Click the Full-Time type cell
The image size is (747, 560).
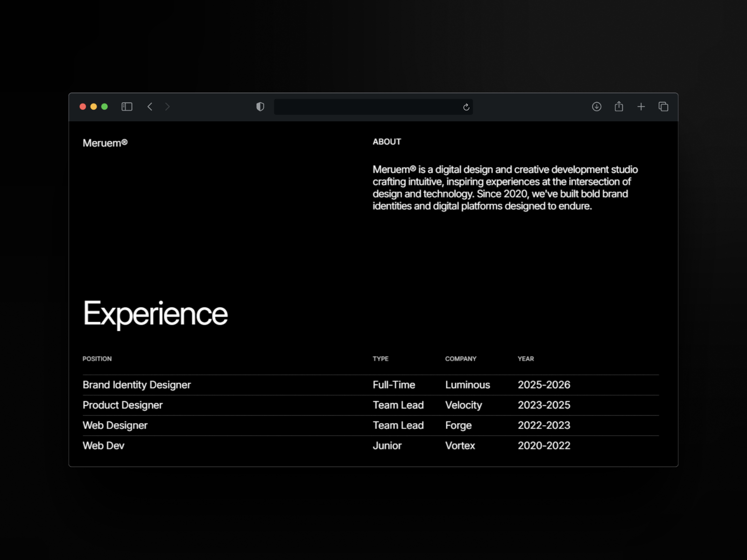click(394, 385)
